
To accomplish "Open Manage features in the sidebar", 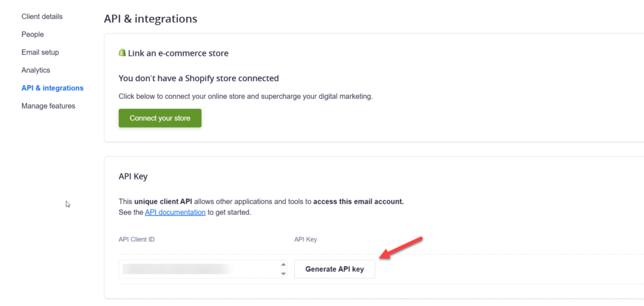I will click(x=48, y=106).
